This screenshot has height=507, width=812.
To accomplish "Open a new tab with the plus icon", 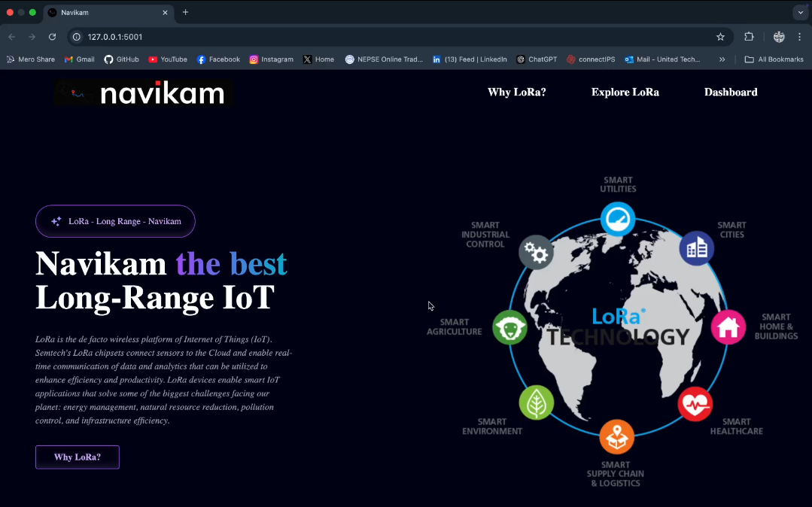I will tap(185, 13).
